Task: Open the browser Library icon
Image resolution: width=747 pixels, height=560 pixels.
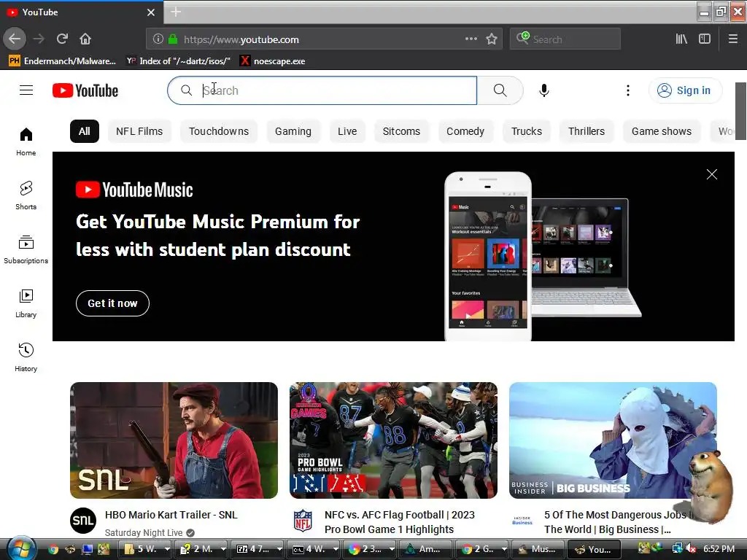Action: pyautogui.click(x=681, y=39)
